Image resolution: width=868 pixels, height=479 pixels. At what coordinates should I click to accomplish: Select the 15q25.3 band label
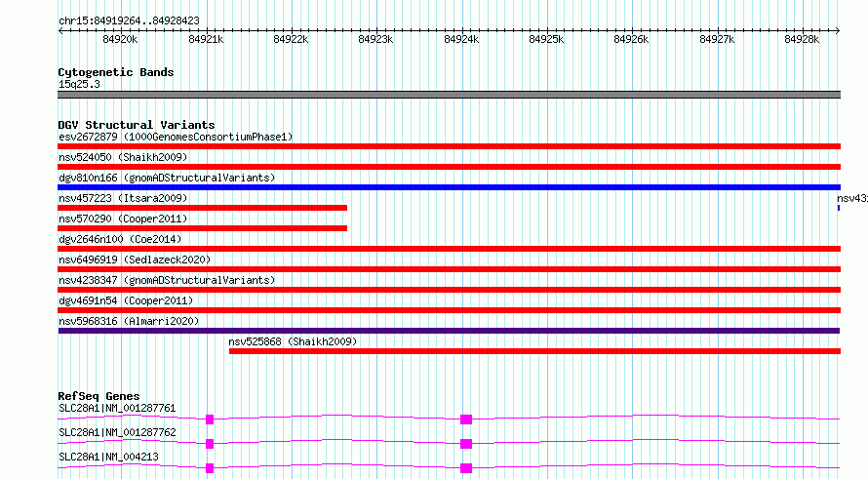[79, 84]
